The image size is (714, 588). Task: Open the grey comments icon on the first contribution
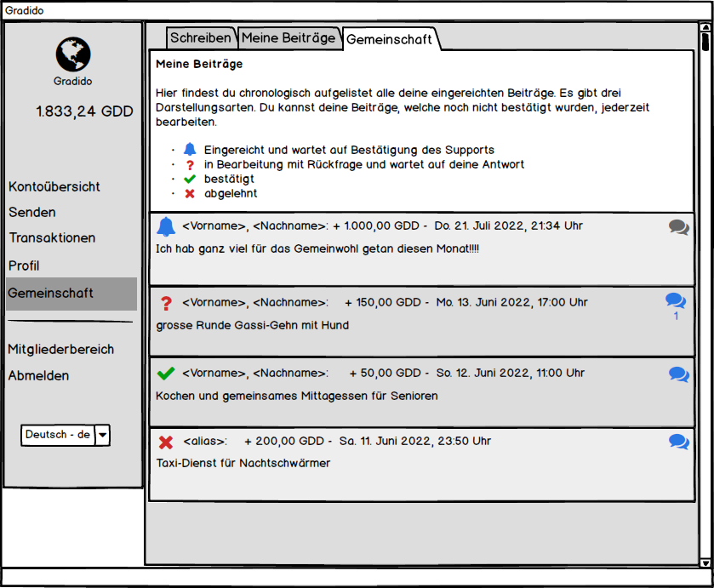[x=678, y=227]
